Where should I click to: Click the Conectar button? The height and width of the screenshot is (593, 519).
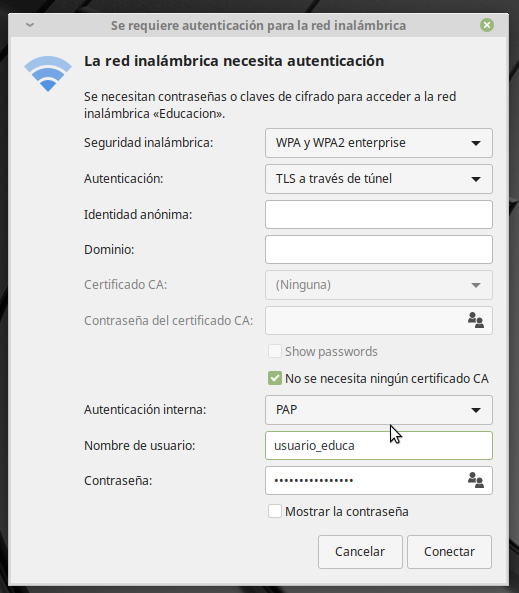(x=449, y=552)
